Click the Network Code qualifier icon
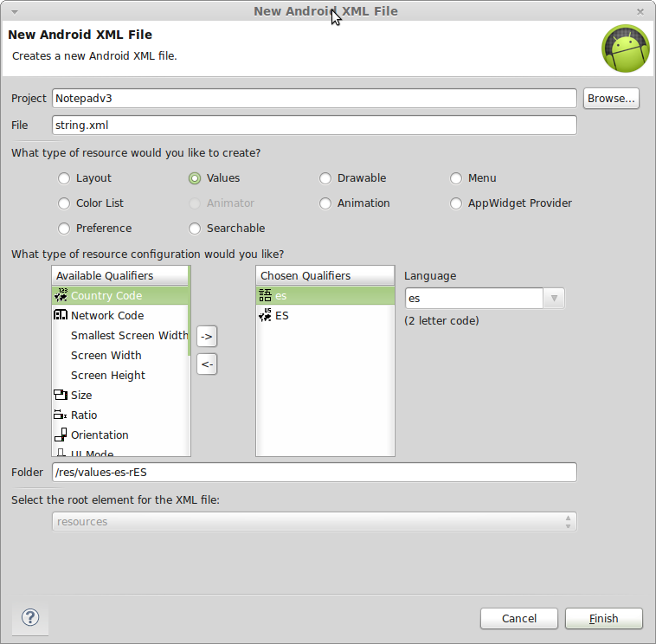Screen dimensions: 656x644 tap(61, 315)
